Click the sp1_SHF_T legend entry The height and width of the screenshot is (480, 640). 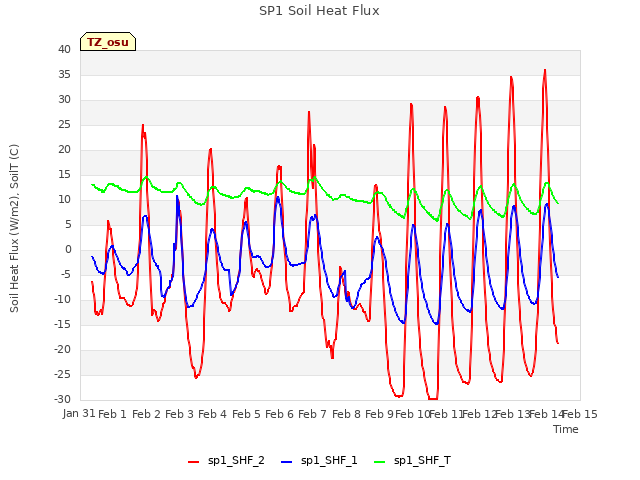(412, 461)
